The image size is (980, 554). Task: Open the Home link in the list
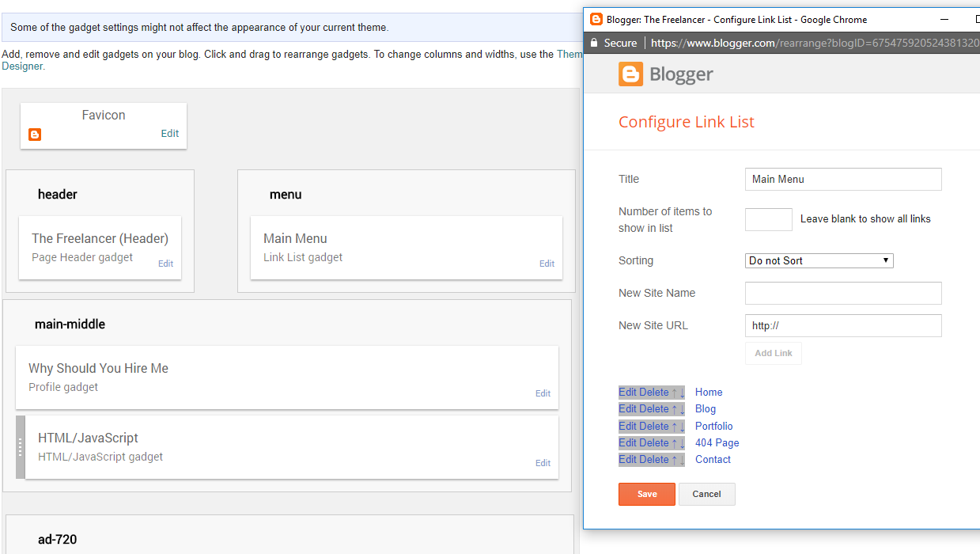click(x=709, y=393)
